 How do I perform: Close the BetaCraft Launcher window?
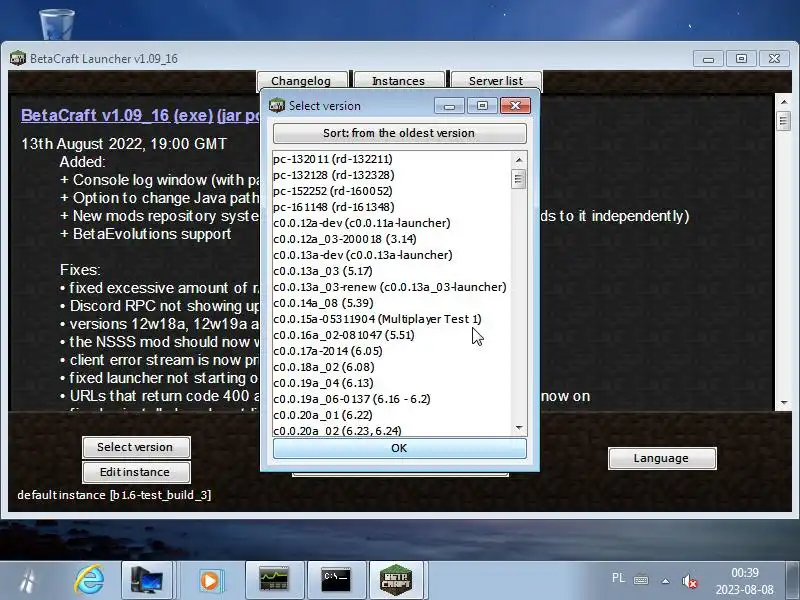coord(774,59)
